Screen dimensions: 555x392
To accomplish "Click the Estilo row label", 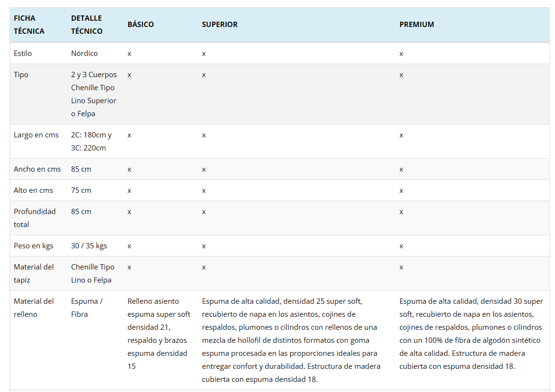I will click(23, 54).
